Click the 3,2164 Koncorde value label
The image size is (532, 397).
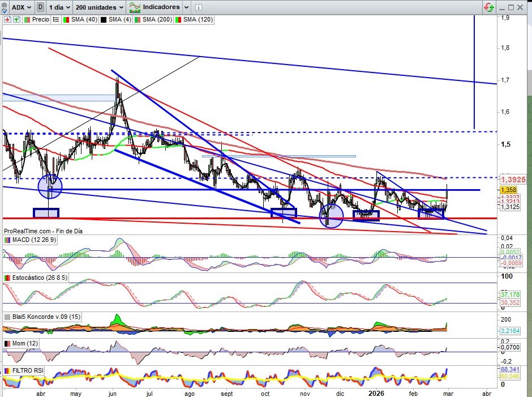pos(510,330)
